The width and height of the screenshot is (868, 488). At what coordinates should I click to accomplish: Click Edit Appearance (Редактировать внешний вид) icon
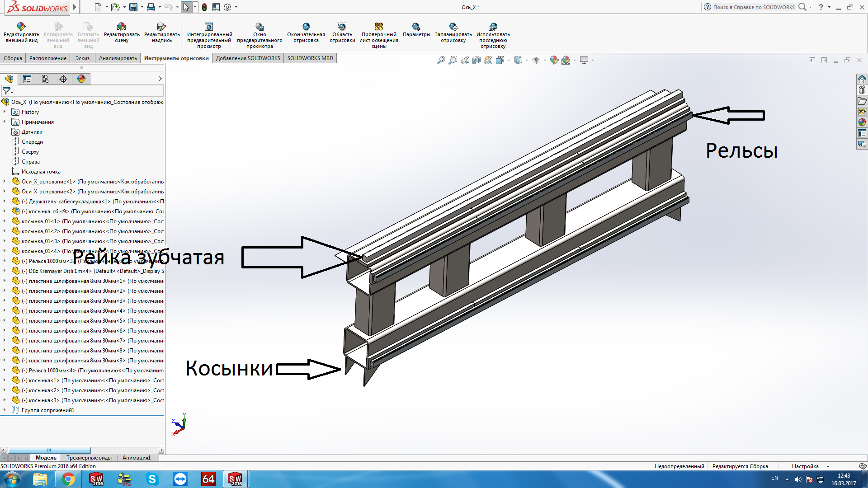[21, 27]
